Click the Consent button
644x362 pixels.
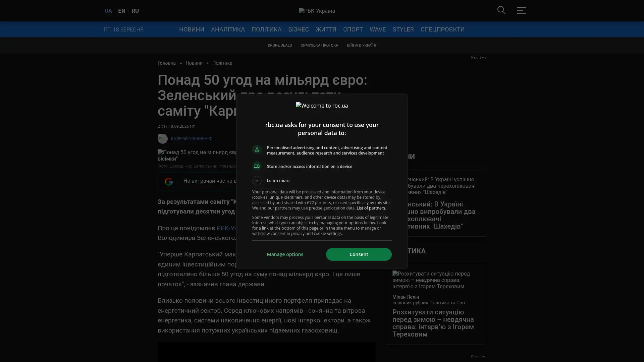pyautogui.click(x=359, y=254)
